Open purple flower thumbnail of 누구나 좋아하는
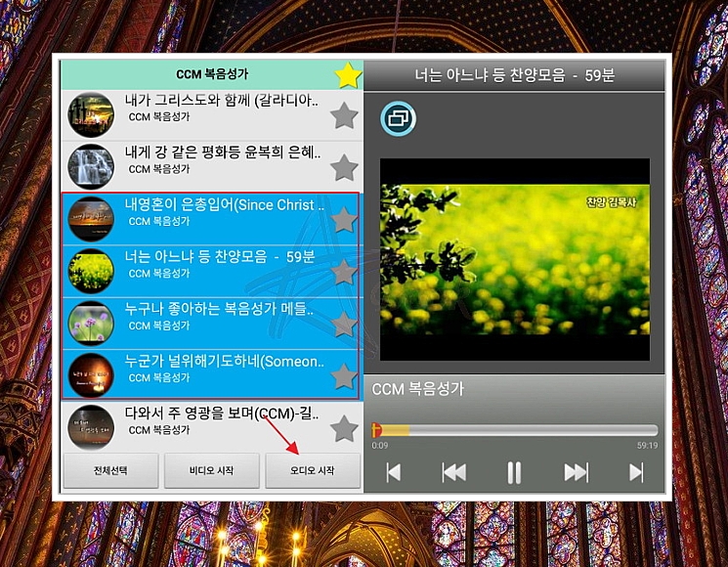 point(91,324)
